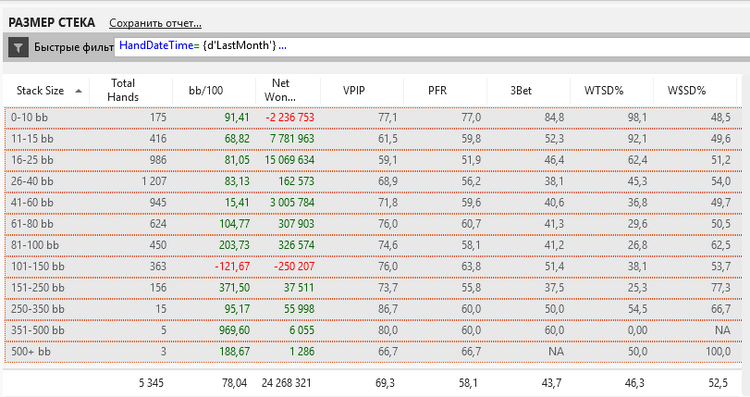The width and height of the screenshot is (750, 397).
Task: Select the 351-500 bb row
Action: (x=373, y=331)
